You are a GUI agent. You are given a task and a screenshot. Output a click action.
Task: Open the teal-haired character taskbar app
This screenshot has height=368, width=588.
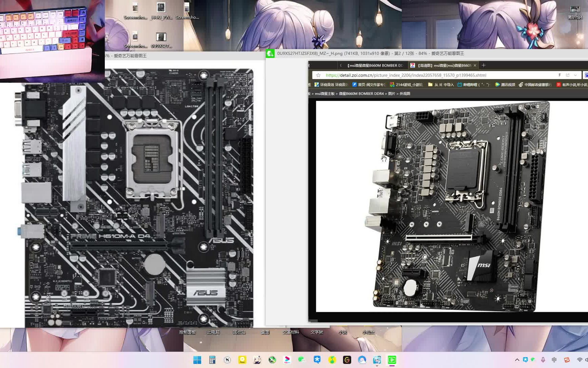[x=377, y=360]
